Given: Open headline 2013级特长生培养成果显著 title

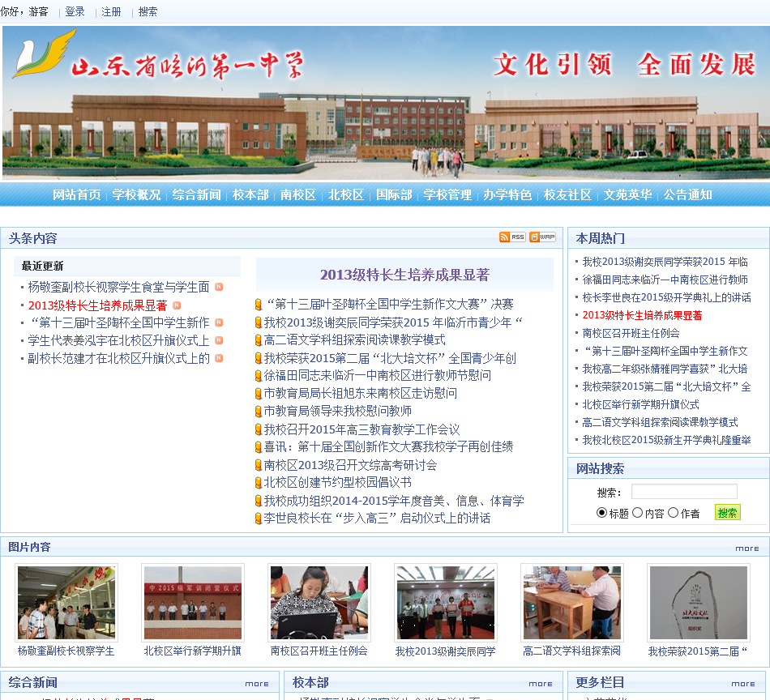Looking at the screenshot, I should 404,275.
